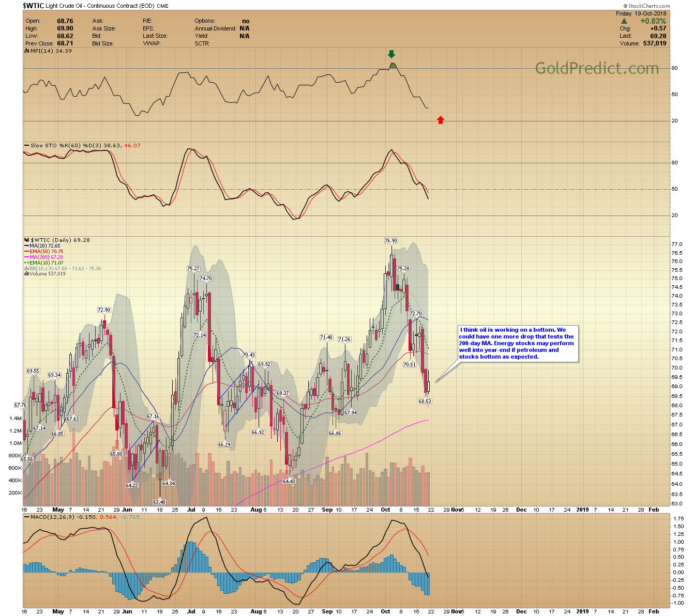The image size is (693, 616).
Task: Click the 72.90 May high price label
Action: tap(104, 310)
